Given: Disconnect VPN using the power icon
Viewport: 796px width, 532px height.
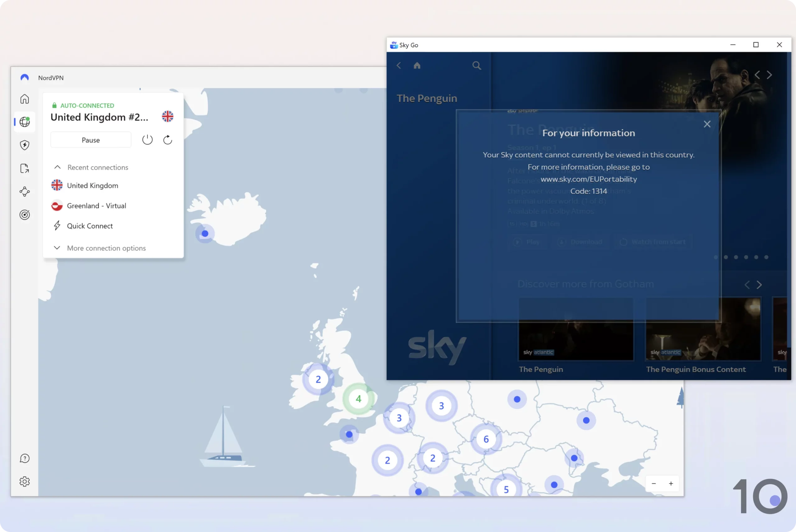Looking at the screenshot, I should (147, 139).
